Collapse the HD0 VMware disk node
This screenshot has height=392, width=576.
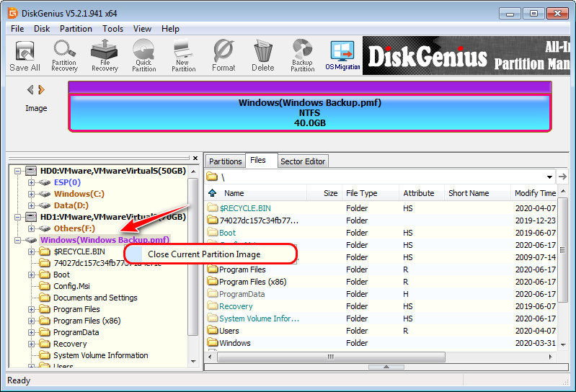[17, 171]
